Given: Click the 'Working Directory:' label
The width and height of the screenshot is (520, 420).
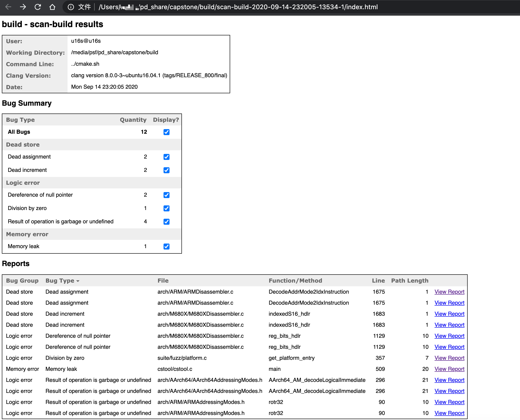Looking at the screenshot, I should (x=35, y=52).
